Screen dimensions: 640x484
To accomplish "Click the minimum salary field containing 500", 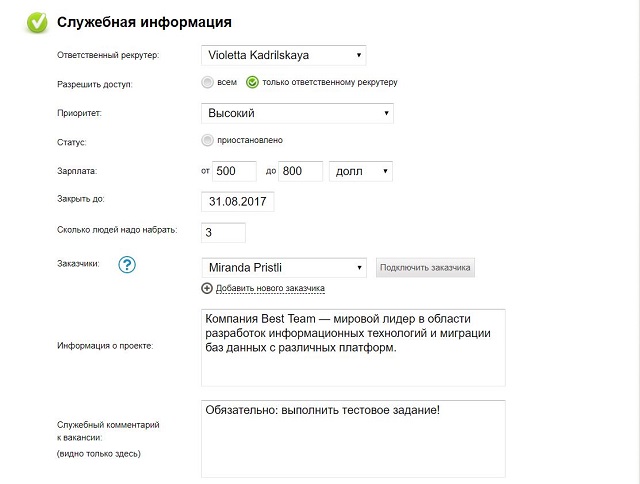I will pyautogui.click(x=234, y=171).
